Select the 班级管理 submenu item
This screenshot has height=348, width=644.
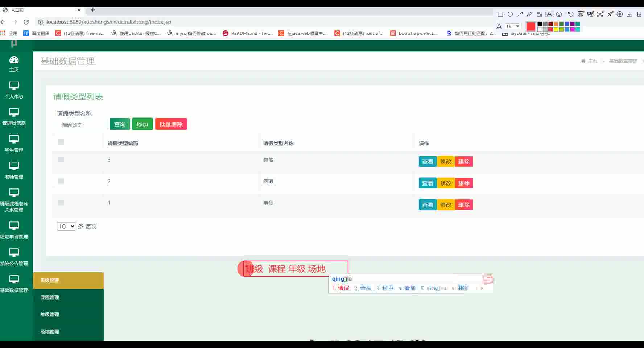pos(68,281)
